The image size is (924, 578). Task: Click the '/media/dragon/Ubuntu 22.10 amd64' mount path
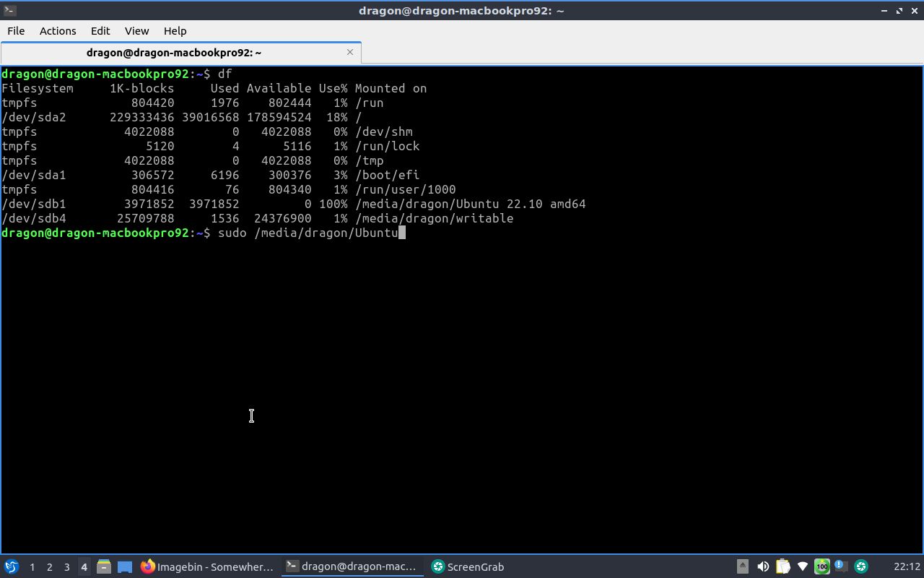click(471, 204)
